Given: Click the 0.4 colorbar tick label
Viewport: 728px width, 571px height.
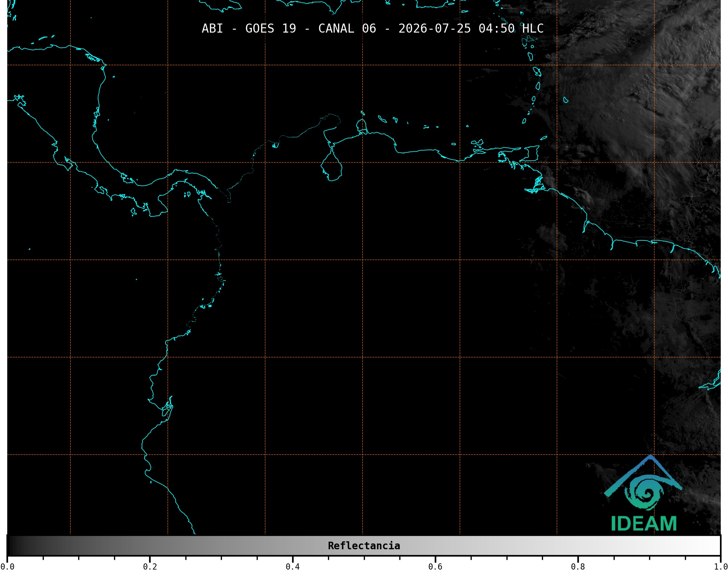Looking at the screenshot, I should [293, 567].
